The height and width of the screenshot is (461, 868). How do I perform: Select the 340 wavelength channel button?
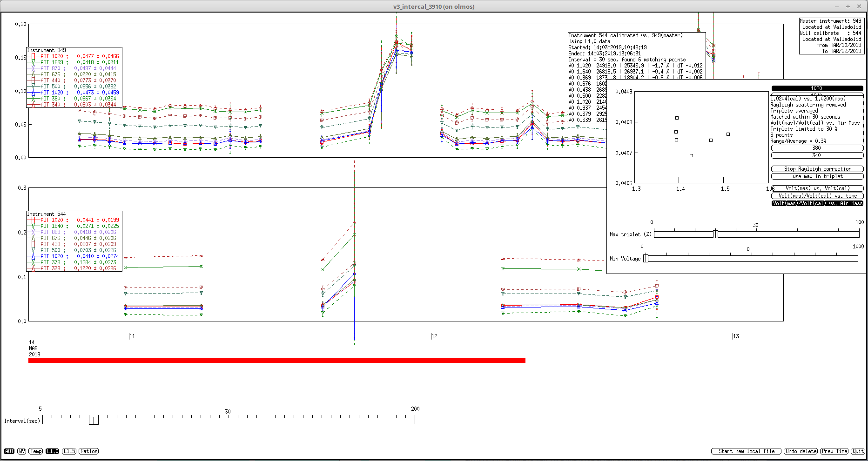[817, 155]
